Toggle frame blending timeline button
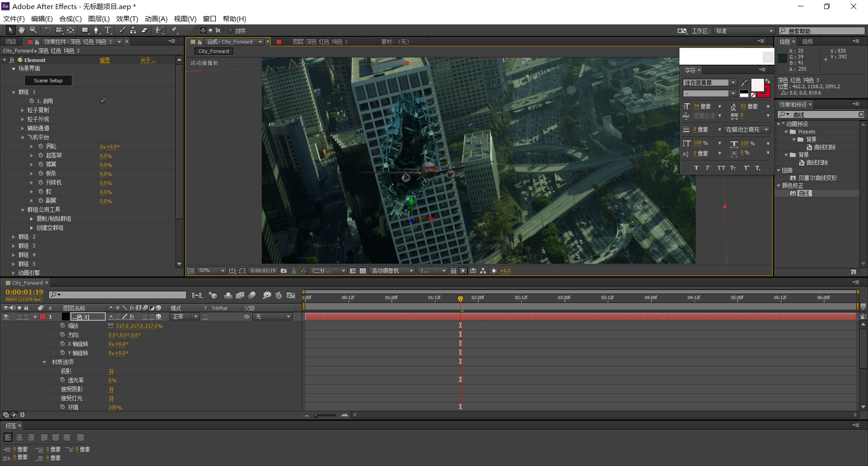 [240, 295]
